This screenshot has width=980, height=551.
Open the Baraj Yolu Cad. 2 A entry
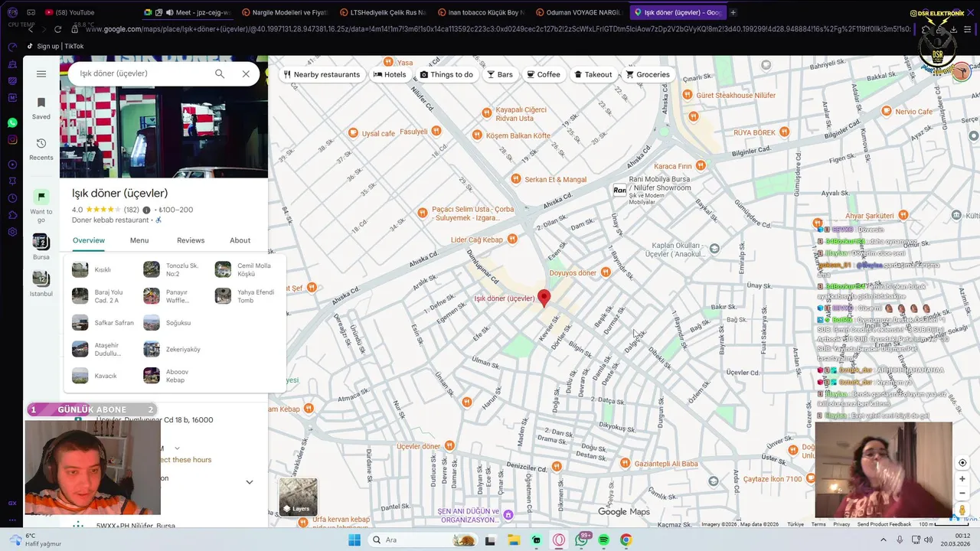pos(100,296)
